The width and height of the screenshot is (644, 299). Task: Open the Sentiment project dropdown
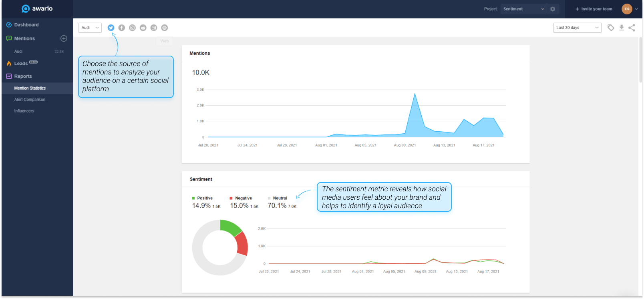point(523,9)
